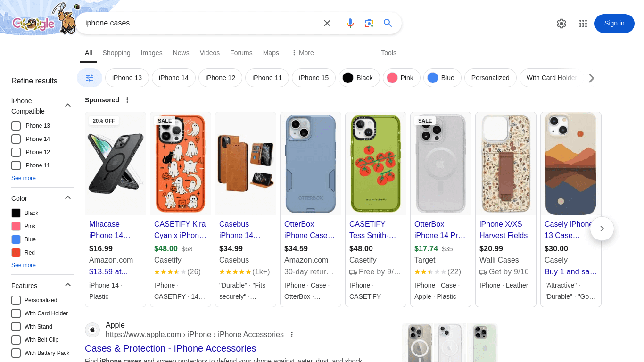The image size is (644, 362).
Task: Advance the sponsored product carousel
Action: (x=602, y=229)
